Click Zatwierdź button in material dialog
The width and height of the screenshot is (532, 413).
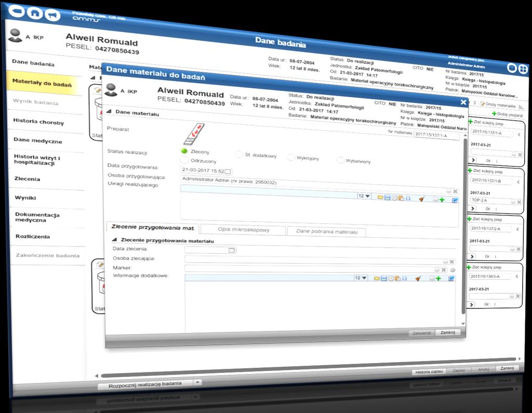coord(422,333)
